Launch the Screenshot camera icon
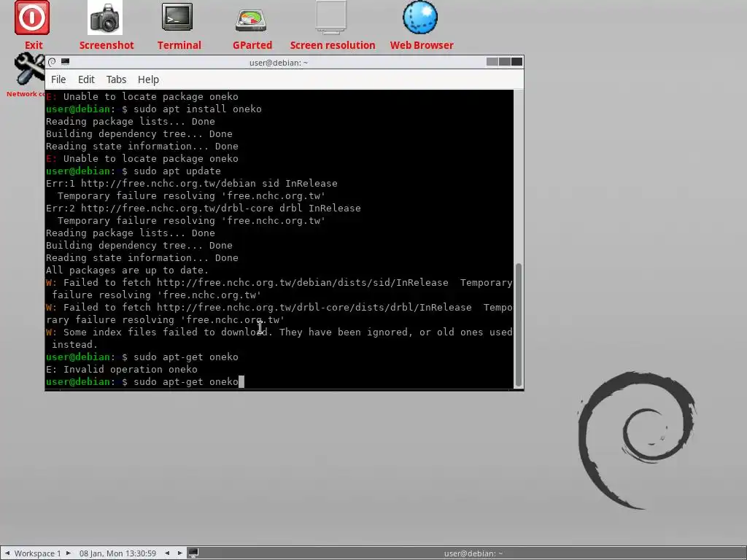Image resolution: width=747 pixels, height=560 pixels. pyautogui.click(x=105, y=18)
